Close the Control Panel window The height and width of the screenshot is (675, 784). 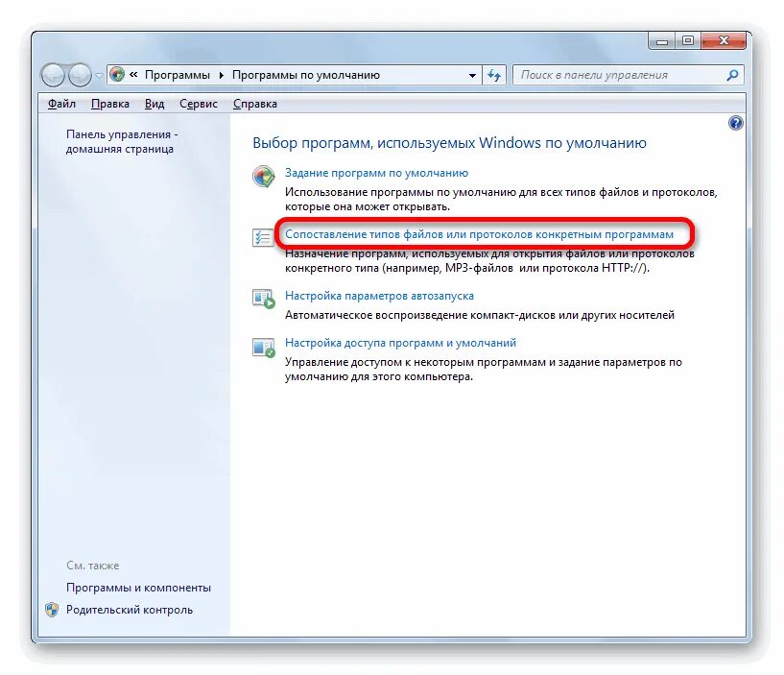tap(723, 41)
